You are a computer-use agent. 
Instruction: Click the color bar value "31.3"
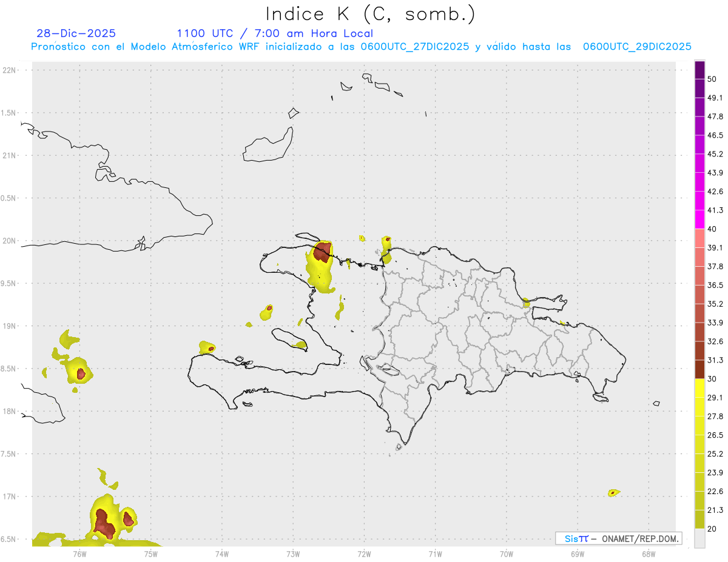click(715, 360)
